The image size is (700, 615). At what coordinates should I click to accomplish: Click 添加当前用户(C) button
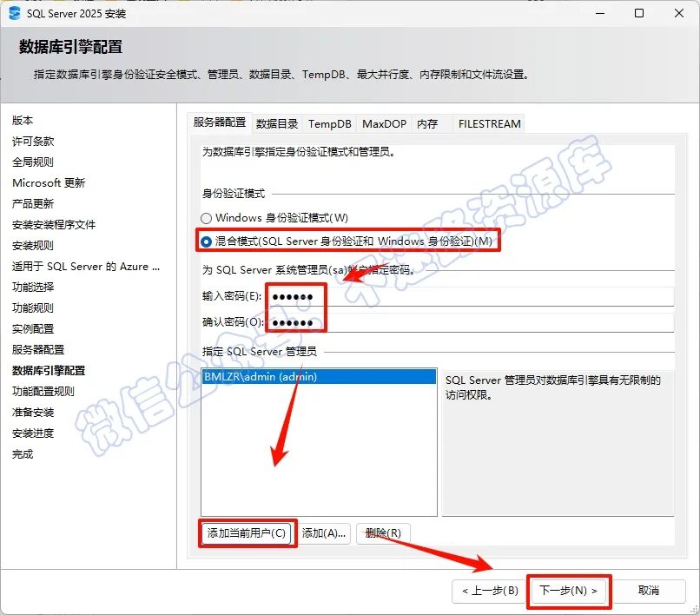[247, 532]
